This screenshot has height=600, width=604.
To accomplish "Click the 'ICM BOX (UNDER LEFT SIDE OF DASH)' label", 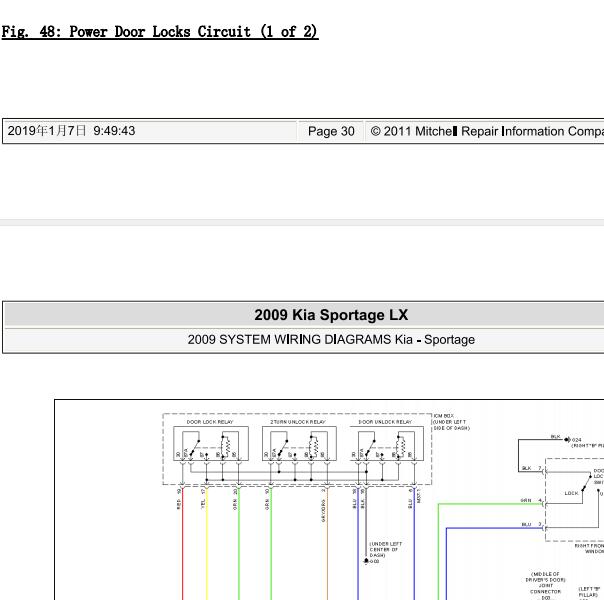I will [x=451, y=422].
